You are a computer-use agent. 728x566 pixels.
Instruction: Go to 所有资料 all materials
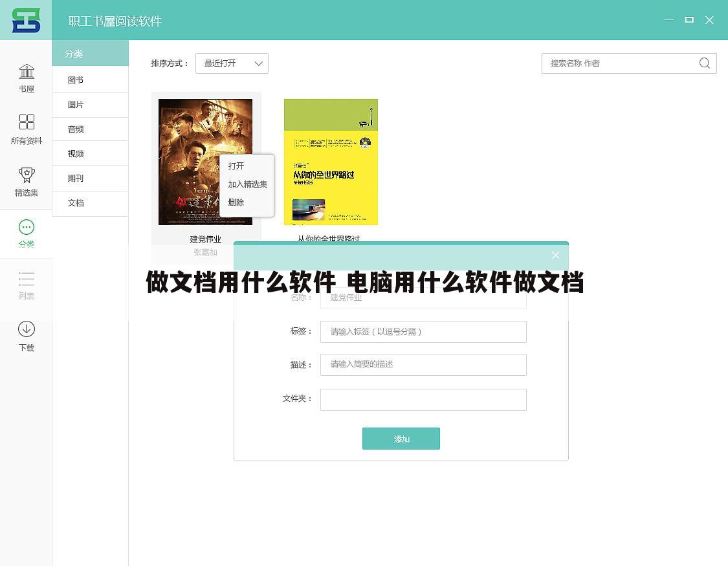click(27, 129)
